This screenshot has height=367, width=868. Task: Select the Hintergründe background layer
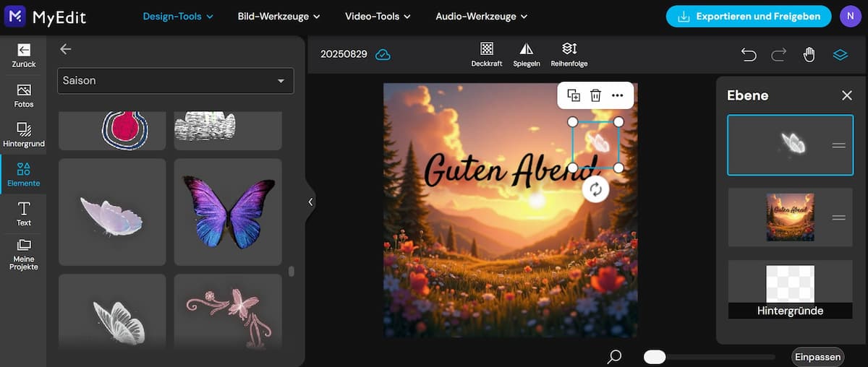[x=790, y=289]
